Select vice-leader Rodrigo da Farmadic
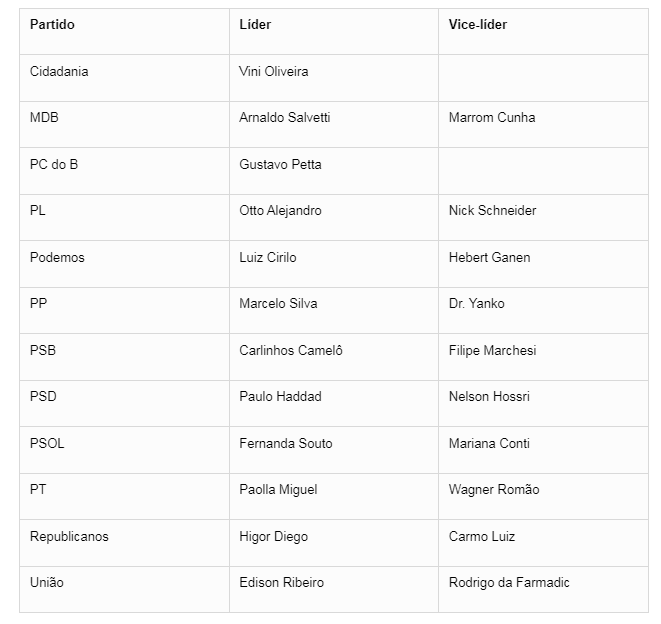The image size is (661, 624). point(509,582)
